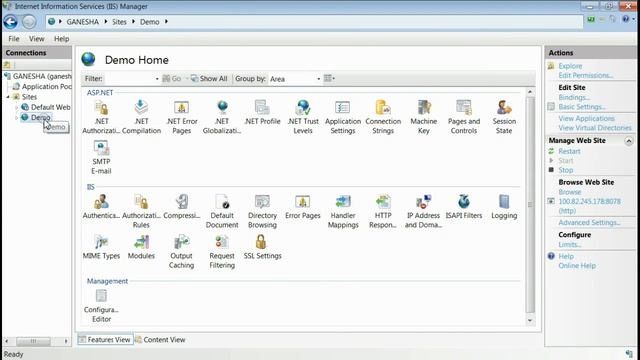Open Compression feature icon
The image size is (640, 360).
click(182, 207)
